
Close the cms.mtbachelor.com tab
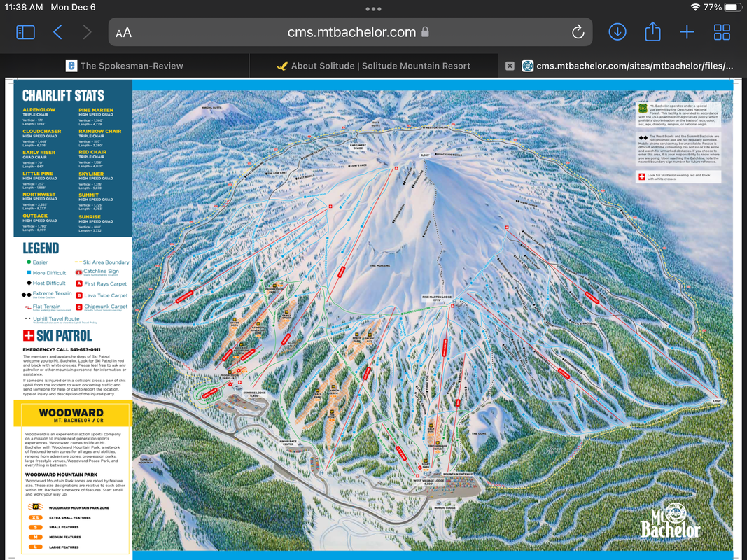(510, 66)
